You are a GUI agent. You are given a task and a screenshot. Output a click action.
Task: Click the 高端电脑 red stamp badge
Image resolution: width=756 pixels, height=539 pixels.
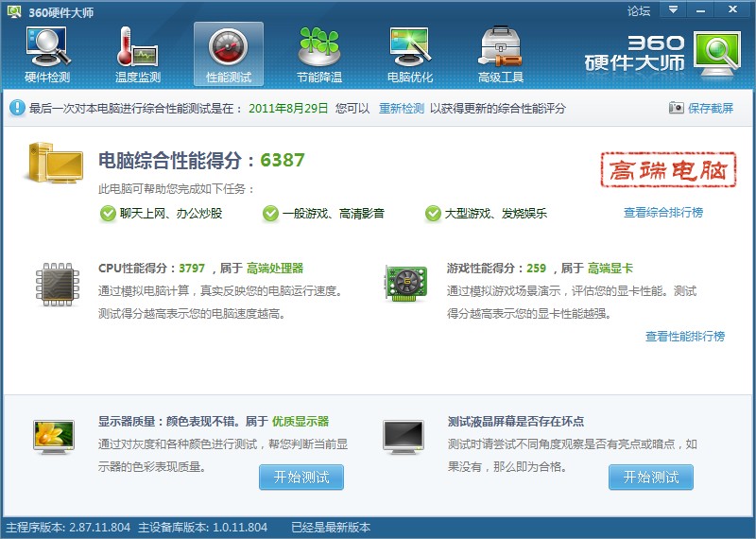[x=668, y=170]
